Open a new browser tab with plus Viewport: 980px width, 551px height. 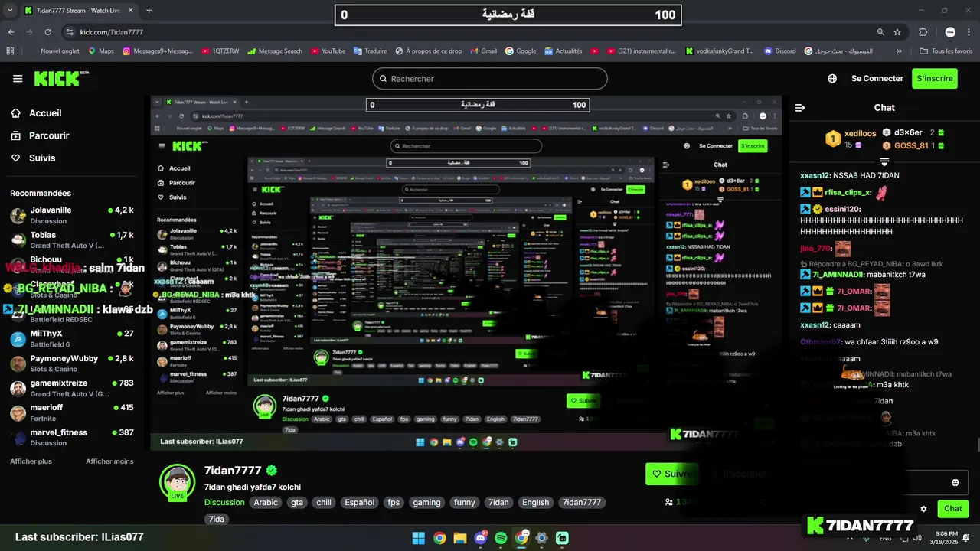click(x=149, y=11)
